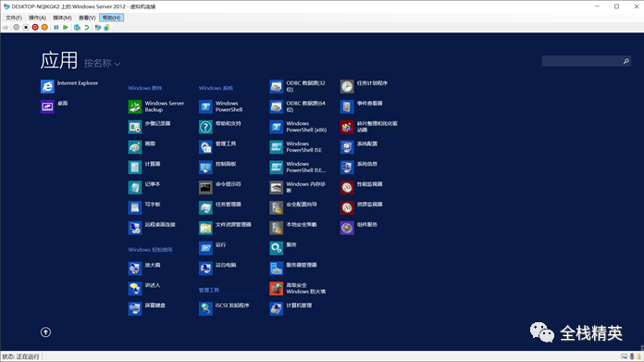Open the 查看(V) menu

coord(87,18)
